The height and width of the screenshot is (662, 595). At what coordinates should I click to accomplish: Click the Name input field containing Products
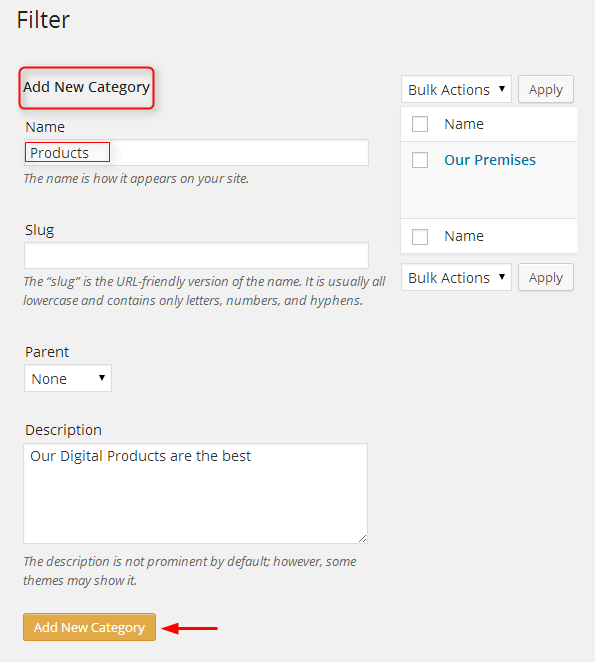click(x=196, y=152)
